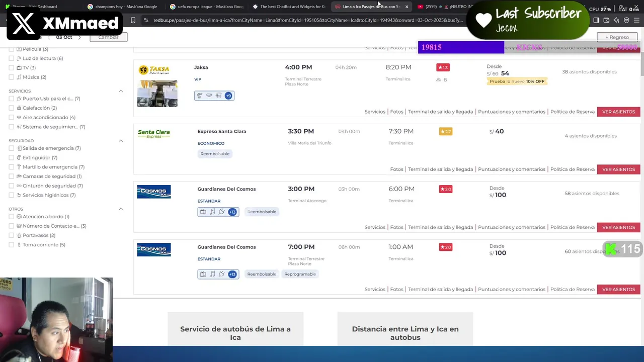
Task: Select the Cinturón de seguridad filter
Action: click(11, 186)
